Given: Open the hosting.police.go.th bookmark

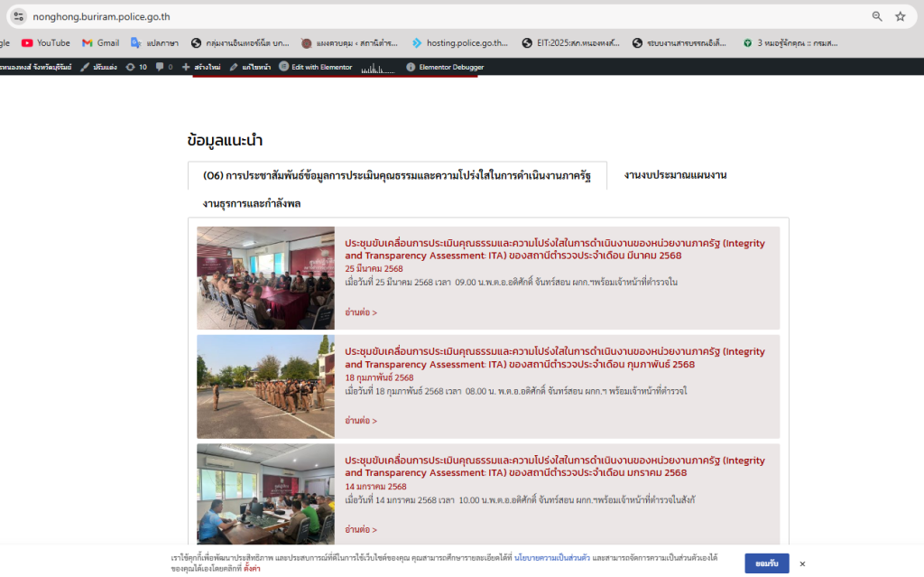Looking at the screenshot, I should 459,42.
